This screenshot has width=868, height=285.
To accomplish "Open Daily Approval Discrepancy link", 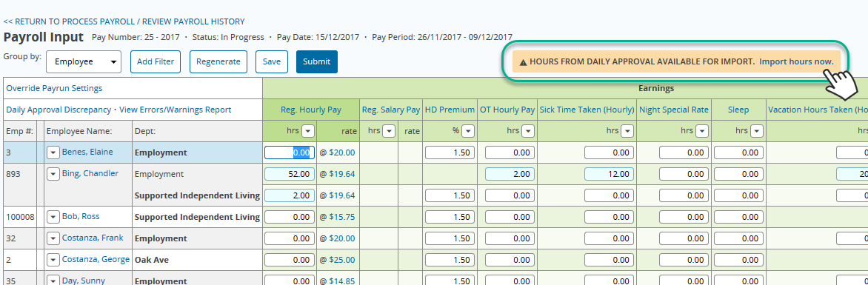I will 59,110.
